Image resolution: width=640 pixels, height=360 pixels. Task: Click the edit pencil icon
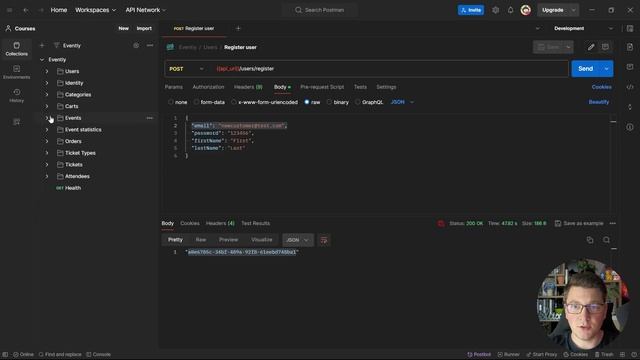[591, 47]
